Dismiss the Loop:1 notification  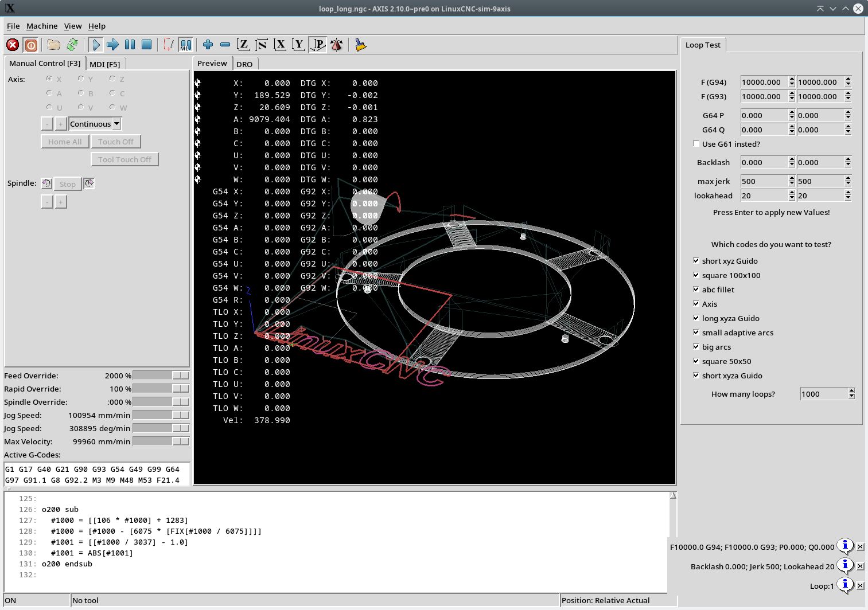point(860,586)
